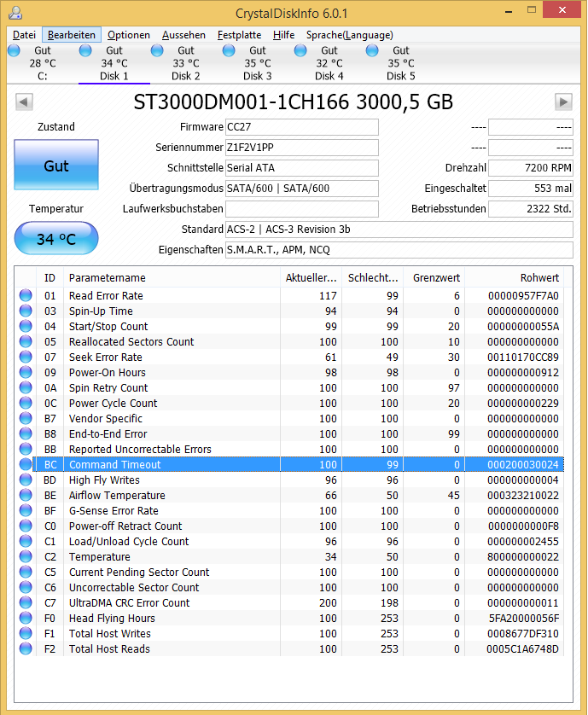Click the Drehzahl field 7200 RPM
This screenshot has height=715, width=588.
click(x=531, y=168)
